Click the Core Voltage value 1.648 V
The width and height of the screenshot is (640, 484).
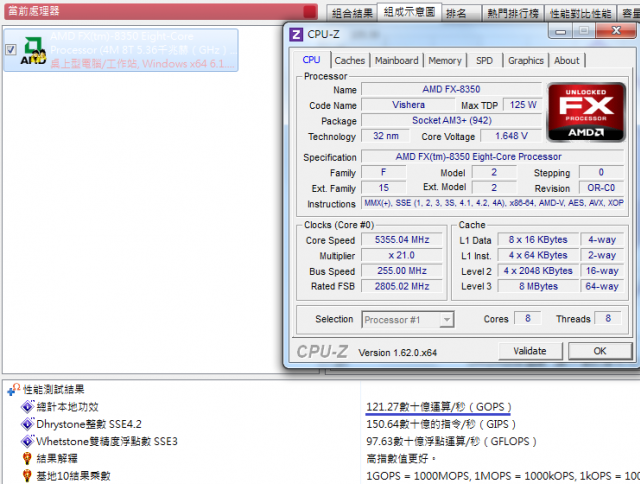click(511, 136)
